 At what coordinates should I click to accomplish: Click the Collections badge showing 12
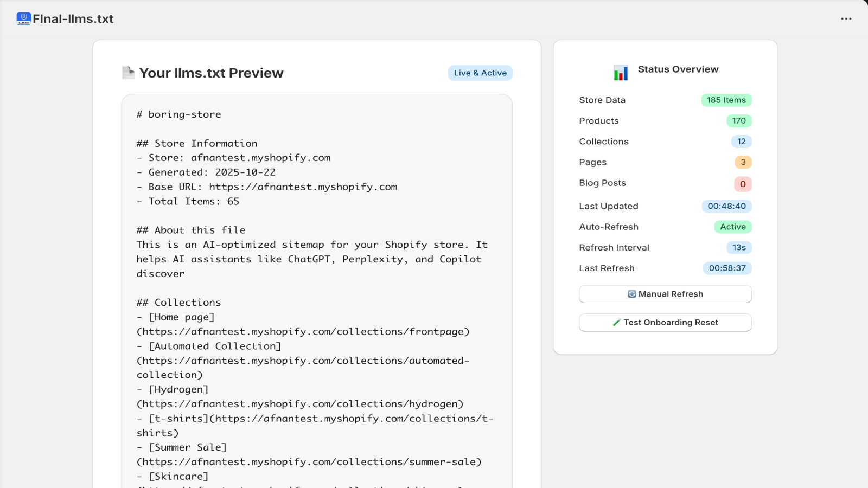[x=742, y=142]
